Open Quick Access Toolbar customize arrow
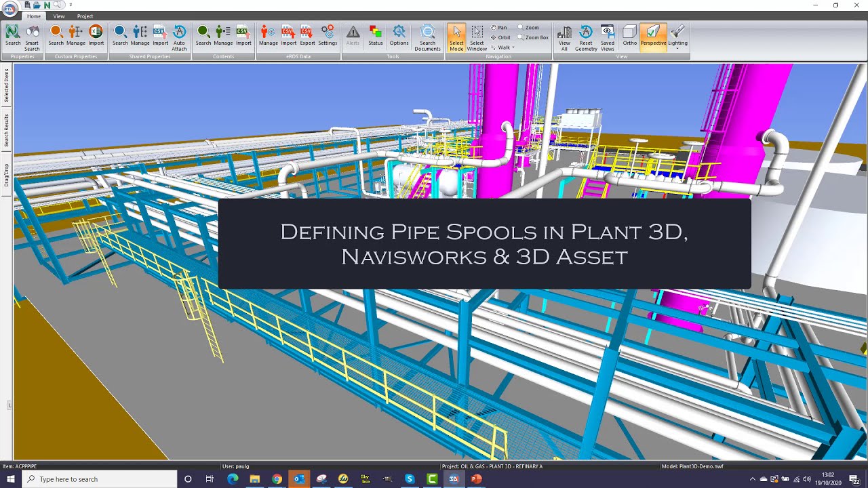Screen dimensions: 868x488 71,5
